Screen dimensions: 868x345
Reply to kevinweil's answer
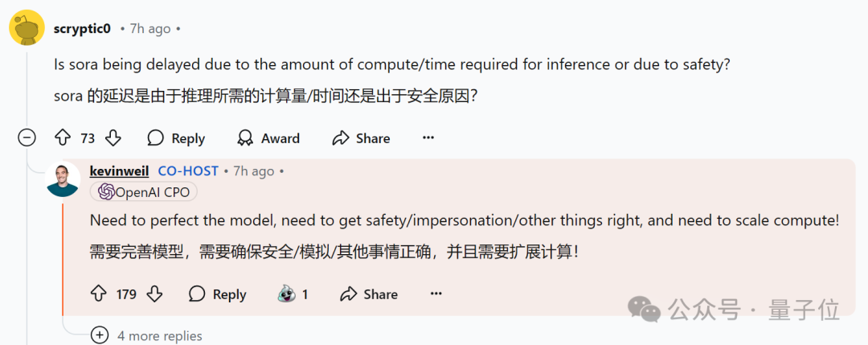coord(217,294)
